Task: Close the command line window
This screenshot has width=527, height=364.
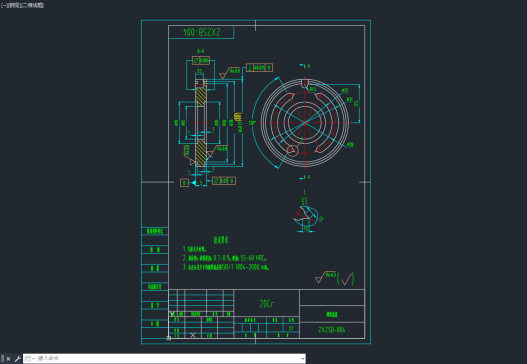Action: pyautogui.click(x=8, y=359)
